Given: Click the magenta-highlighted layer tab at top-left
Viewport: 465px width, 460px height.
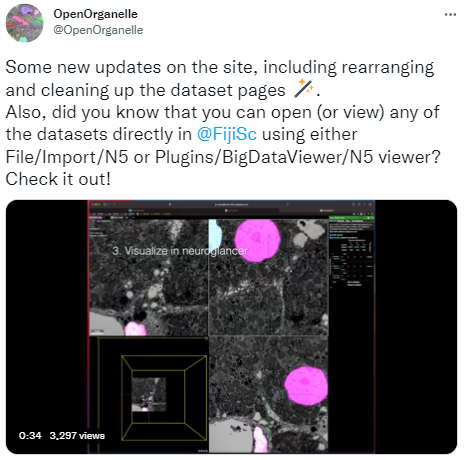Looking at the screenshot, I should pos(95,218).
